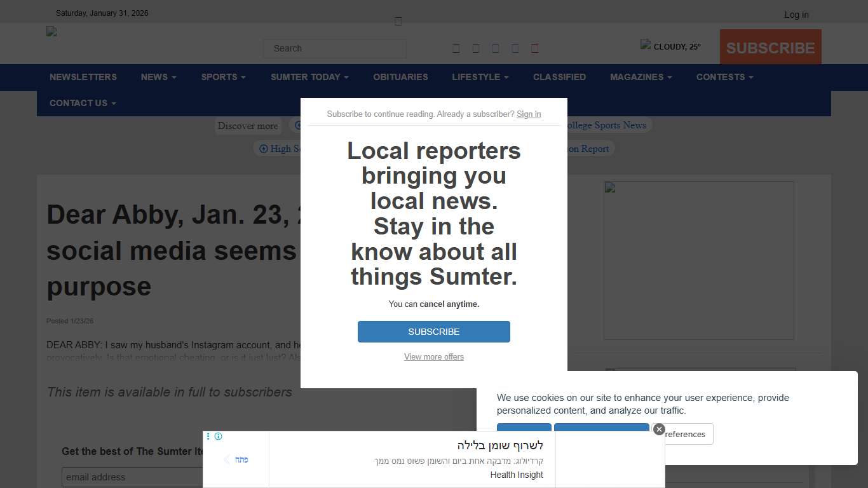Dismiss the cookie notice with the X

point(658,429)
